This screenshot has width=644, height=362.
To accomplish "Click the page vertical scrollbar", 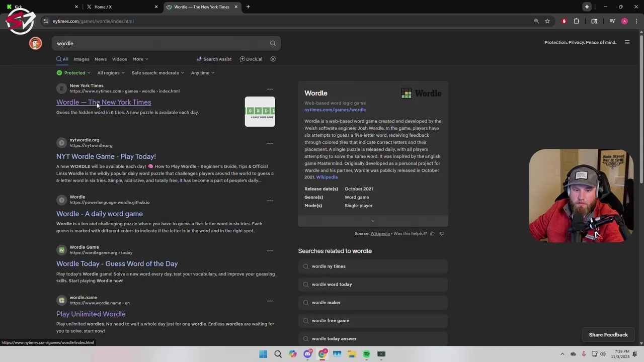I will click(x=641, y=108).
